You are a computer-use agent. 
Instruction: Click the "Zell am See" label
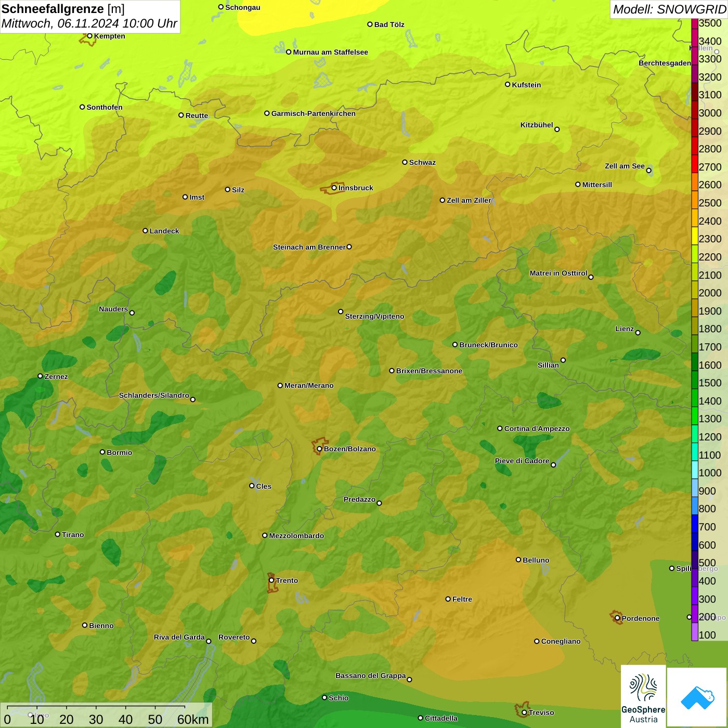tap(625, 166)
